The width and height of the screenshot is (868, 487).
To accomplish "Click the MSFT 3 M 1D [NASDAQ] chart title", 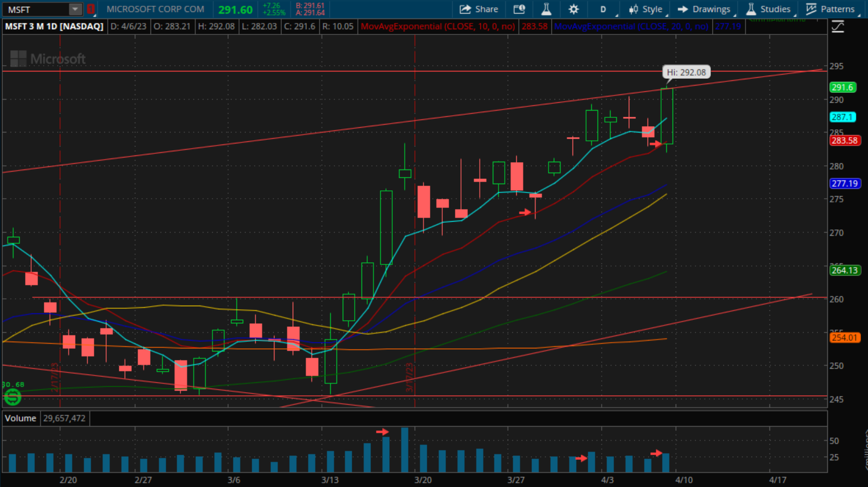I will click(54, 26).
